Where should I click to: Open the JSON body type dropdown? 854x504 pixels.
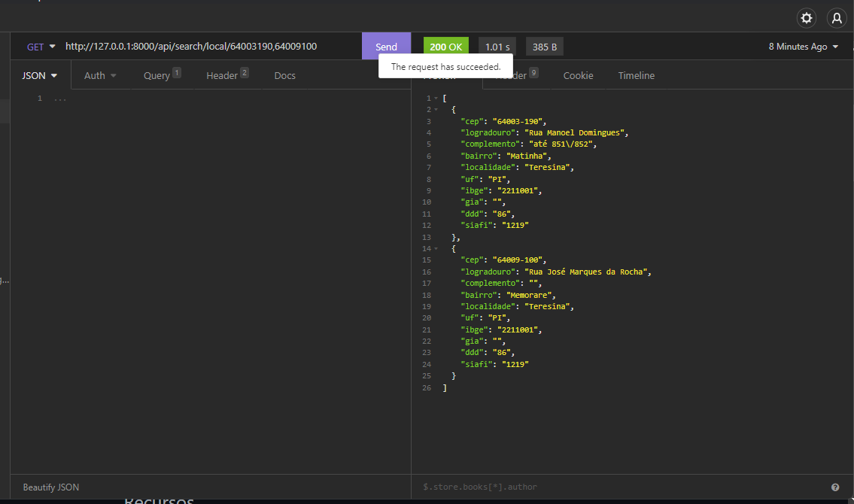[x=38, y=75]
